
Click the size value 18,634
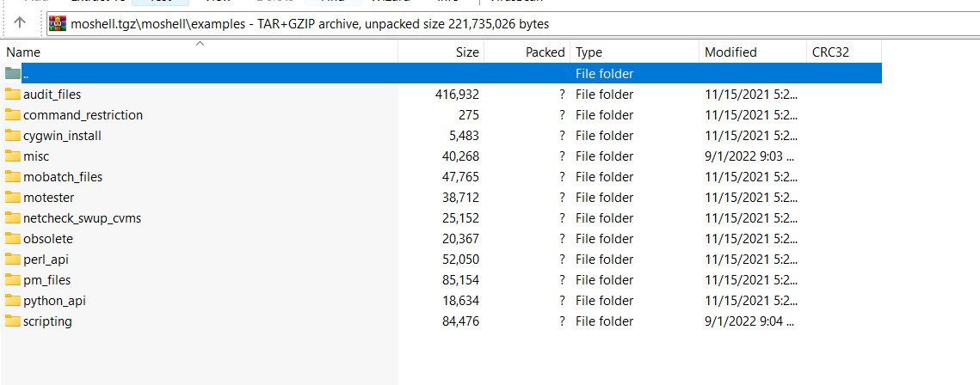[x=460, y=301]
